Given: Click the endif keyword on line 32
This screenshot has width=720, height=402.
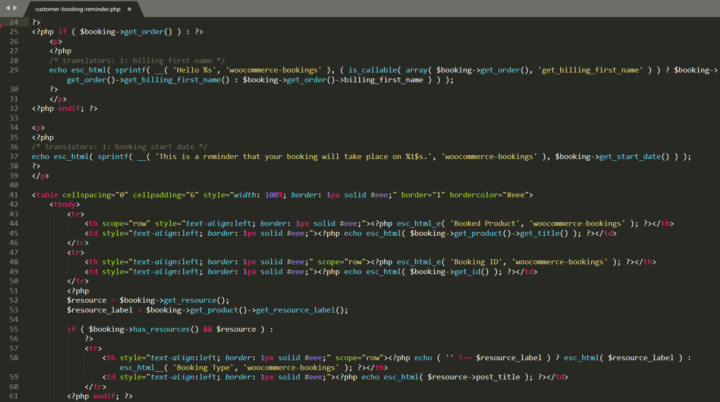Looking at the screenshot, I should [x=69, y=108].
